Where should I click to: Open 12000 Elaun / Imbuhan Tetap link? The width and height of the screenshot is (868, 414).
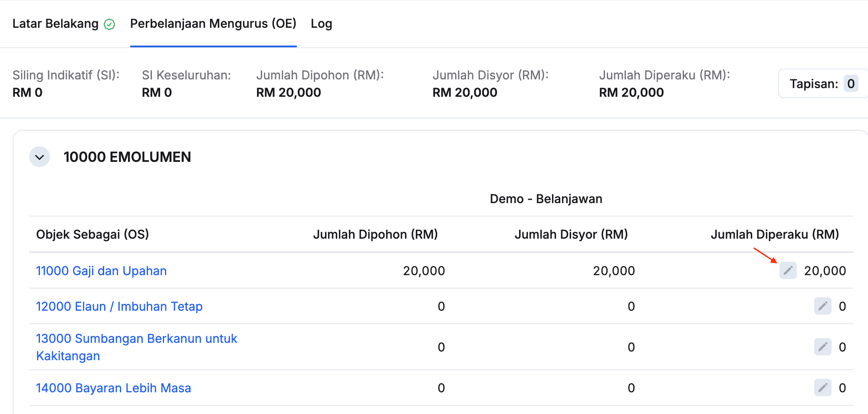pyautogui.click(x=119, y=306)
